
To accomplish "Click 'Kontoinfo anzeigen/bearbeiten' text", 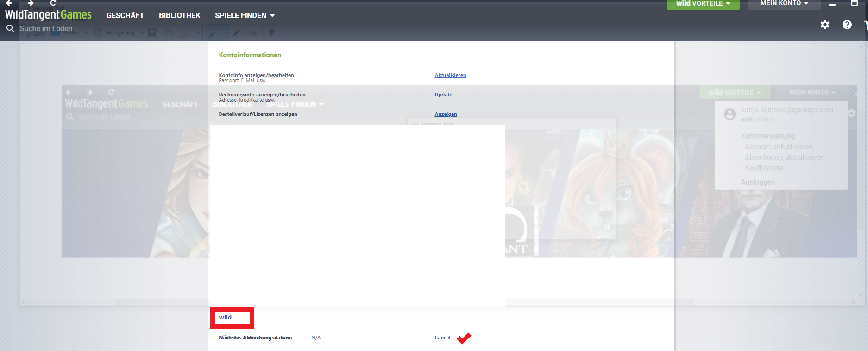I will pyautogui.click(x=256, y=75).
